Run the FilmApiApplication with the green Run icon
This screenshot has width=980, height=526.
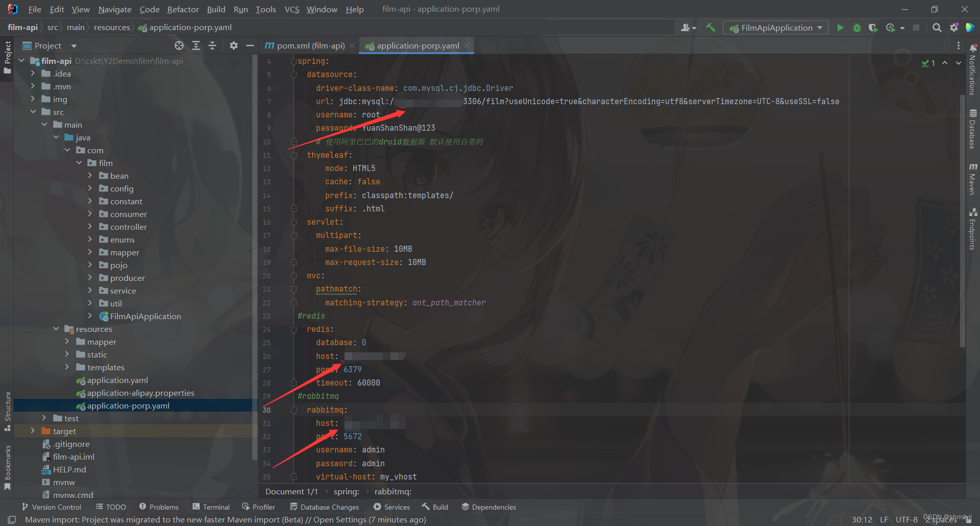[841, 28]
